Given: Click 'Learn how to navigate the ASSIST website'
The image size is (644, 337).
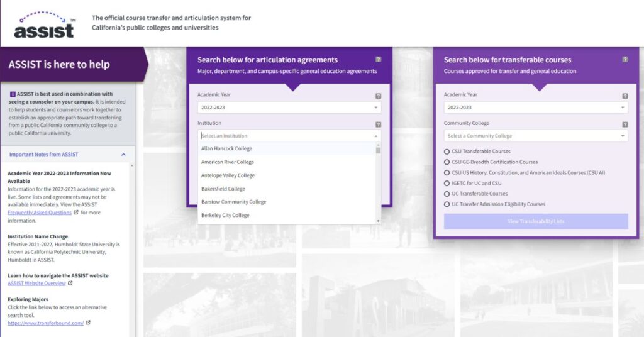Looking at the screenshot, I should tap(58, 275).
